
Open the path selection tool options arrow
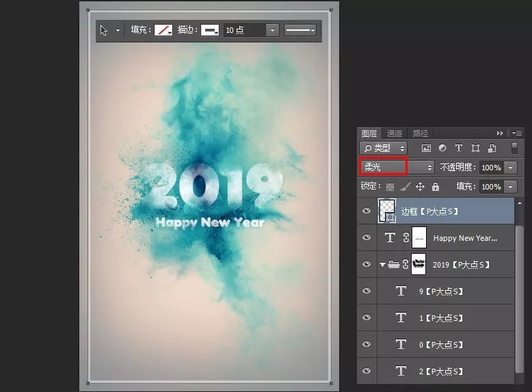[118, 30]
